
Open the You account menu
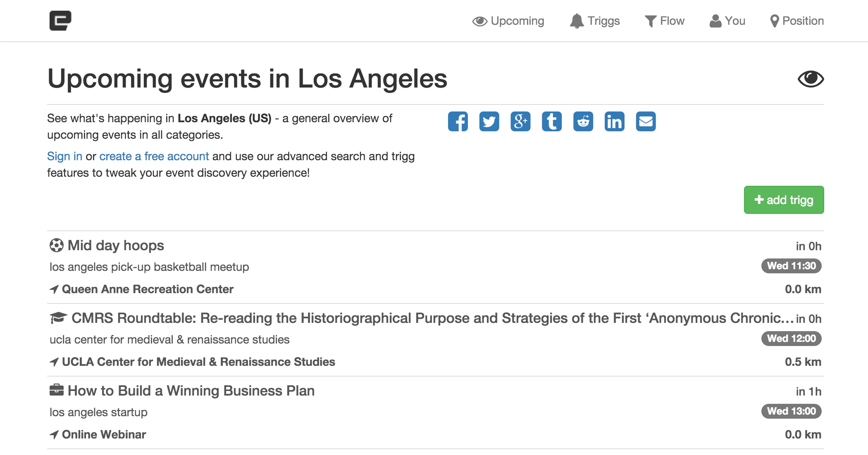(727, 21)
